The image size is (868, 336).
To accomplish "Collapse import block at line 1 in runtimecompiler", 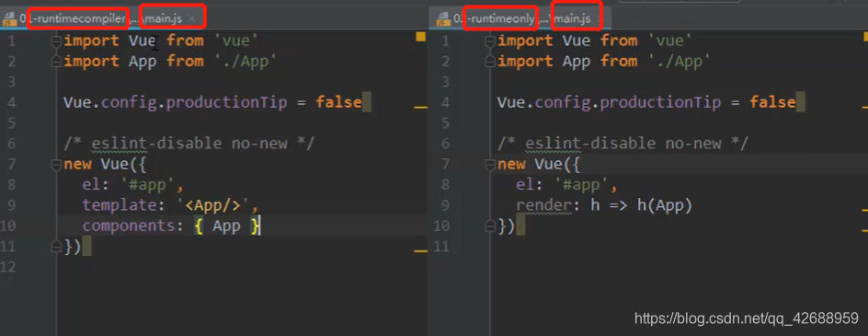I will tap(56, 41).
